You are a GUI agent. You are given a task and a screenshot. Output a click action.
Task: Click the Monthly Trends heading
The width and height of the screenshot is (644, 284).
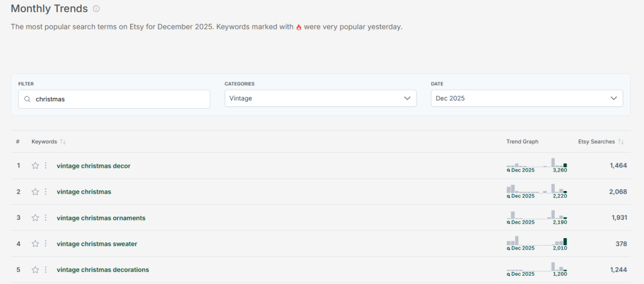pyautogui.click(x=49, y=8)
